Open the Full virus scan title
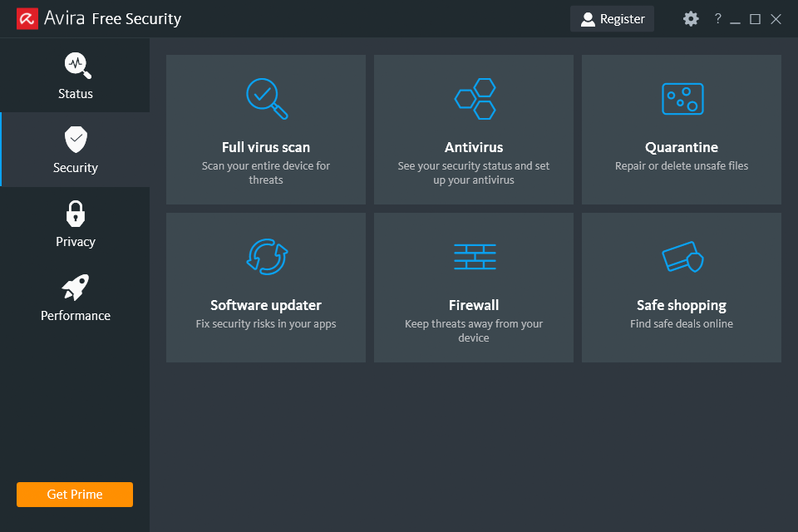 click(266, 147)
